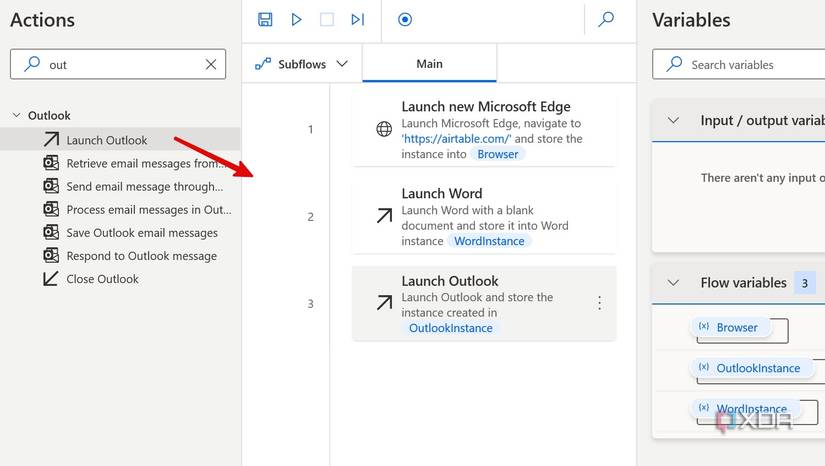
Task: Collapse Input / output variables section
Action: (x=673, y=120)
